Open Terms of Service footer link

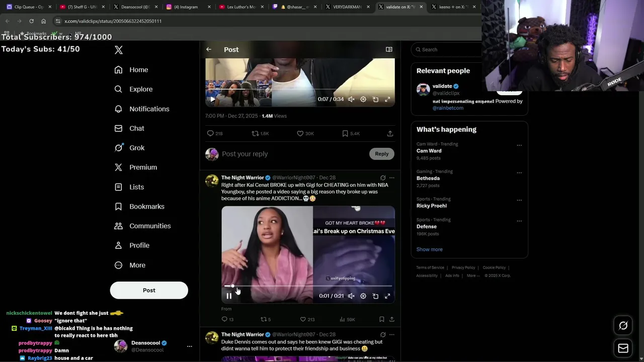tap(430, 267)
